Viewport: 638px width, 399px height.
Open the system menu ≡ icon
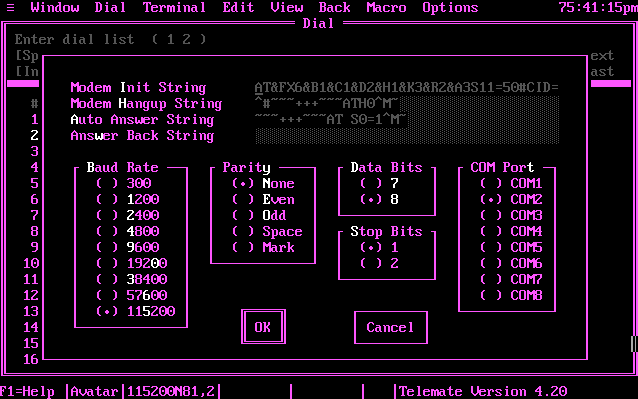pyautogui.click(x=11, y=8)
